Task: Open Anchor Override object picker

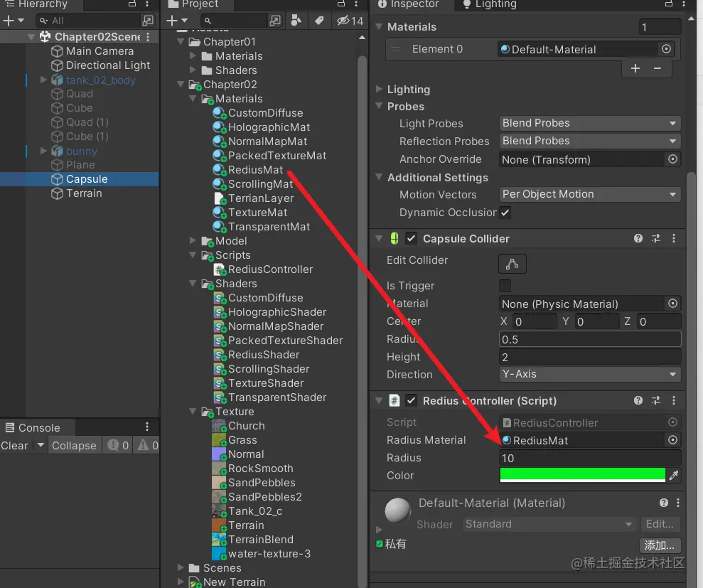Action: point(672,159)
